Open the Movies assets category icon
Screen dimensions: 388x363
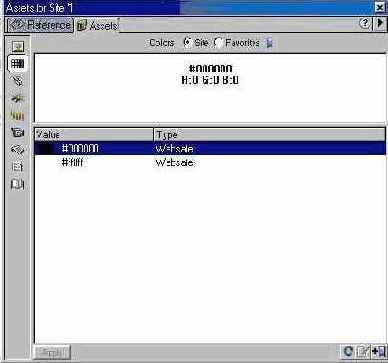(17, 133)
